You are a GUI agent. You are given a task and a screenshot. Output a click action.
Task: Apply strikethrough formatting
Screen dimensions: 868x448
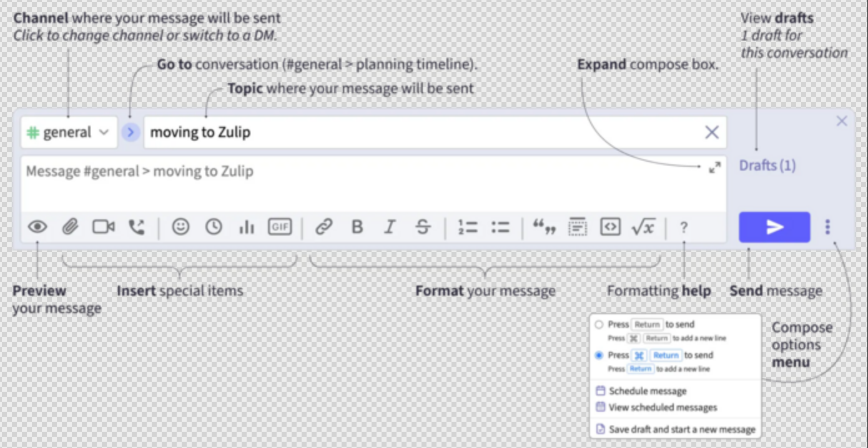[423, 227]
